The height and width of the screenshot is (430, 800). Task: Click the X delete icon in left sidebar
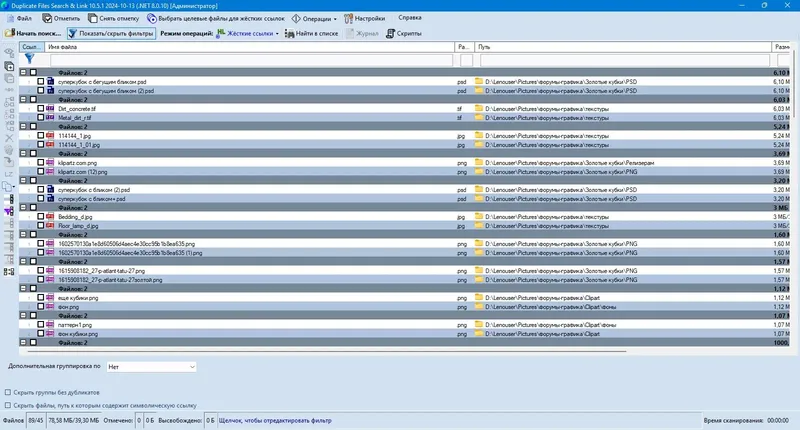click(x=9, y=138)
